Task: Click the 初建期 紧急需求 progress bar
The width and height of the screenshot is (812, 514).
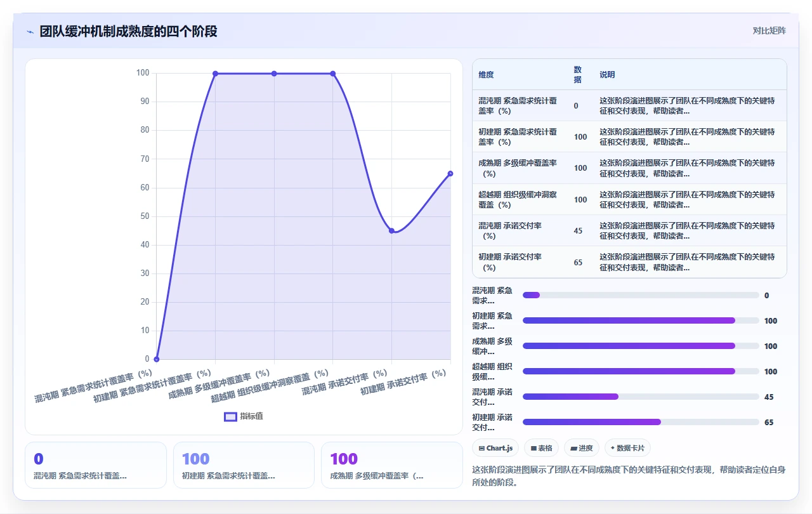Action: tap(641, 320)
